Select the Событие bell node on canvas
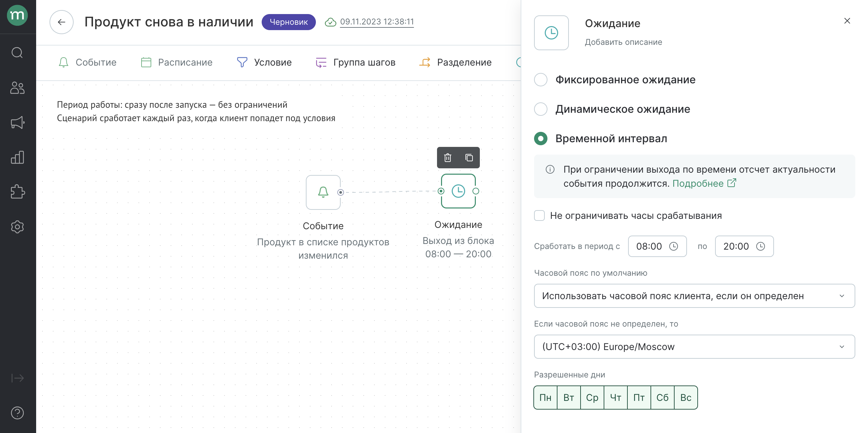 [323, 192]
